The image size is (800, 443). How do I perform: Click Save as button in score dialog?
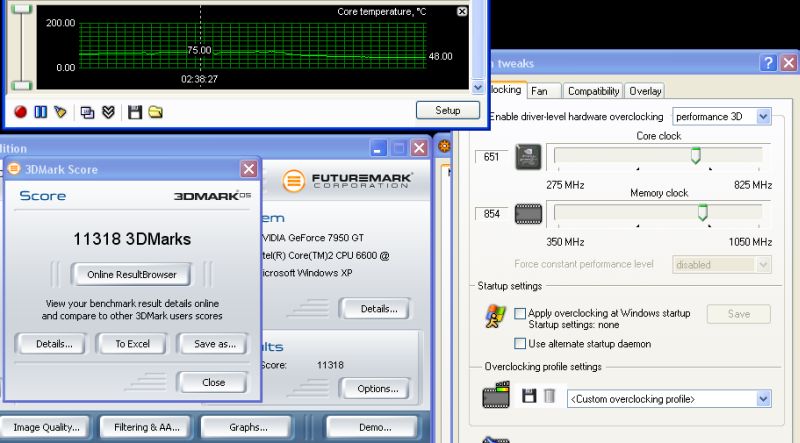click(213, 343)
